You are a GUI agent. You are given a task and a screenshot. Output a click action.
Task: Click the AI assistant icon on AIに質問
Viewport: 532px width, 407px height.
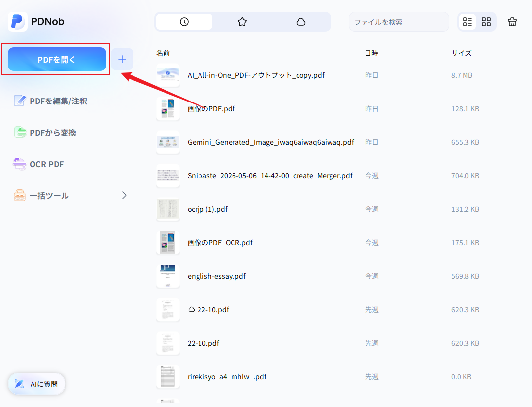pyautogui.click(x=19, y=384)
